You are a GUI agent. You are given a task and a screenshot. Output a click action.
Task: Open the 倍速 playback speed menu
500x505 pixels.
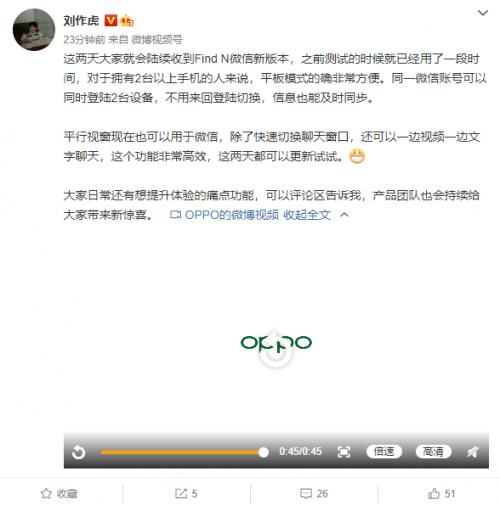(x=384, y=452)
